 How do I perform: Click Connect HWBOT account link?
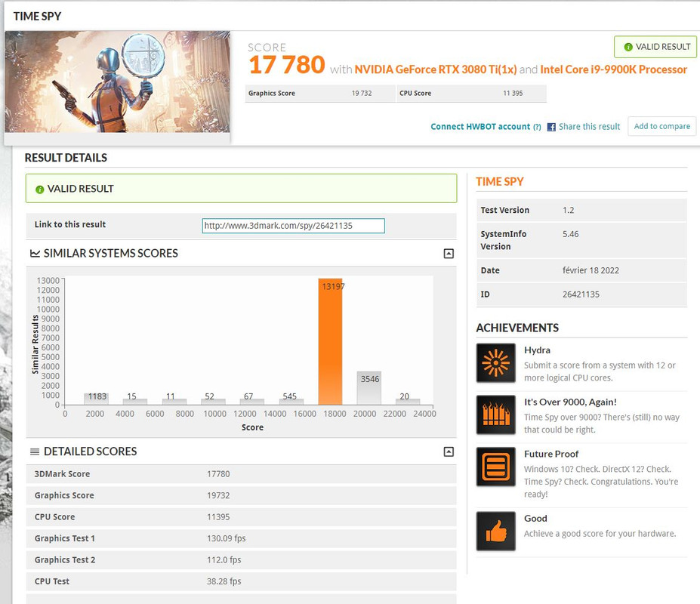480,127
